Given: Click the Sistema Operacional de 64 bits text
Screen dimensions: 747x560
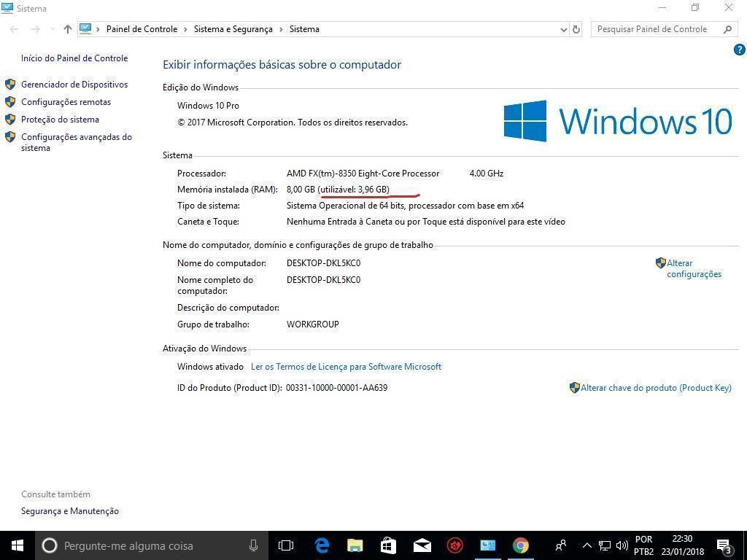Looking at the screenshot, I should click(x=405, y=206).
